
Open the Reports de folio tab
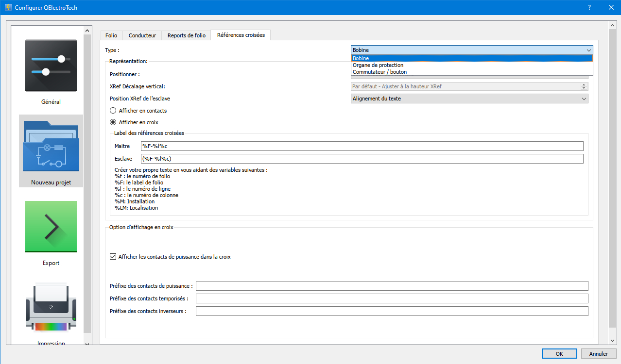coord(186,35)
